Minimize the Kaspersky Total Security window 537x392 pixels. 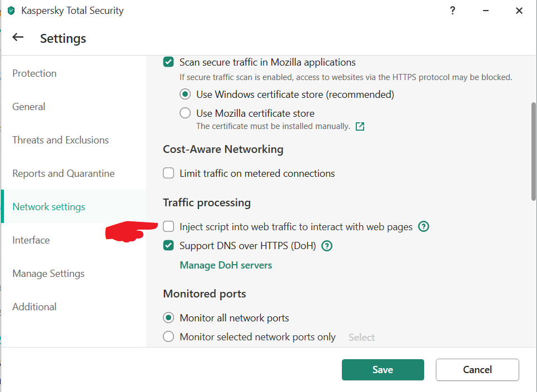[486, 11]
